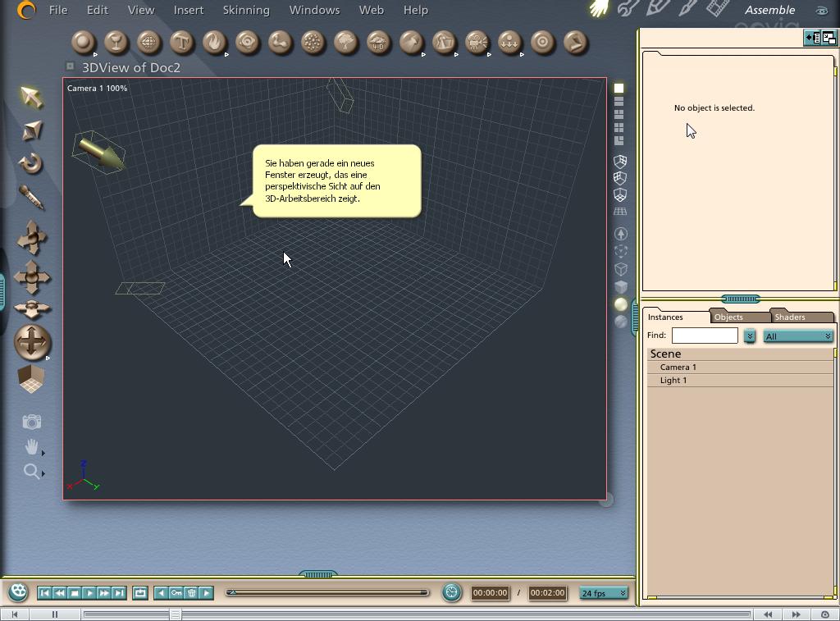Screen dimensions: 840x621
Task: Open the Skinning menu
Action: pos(246,10)
